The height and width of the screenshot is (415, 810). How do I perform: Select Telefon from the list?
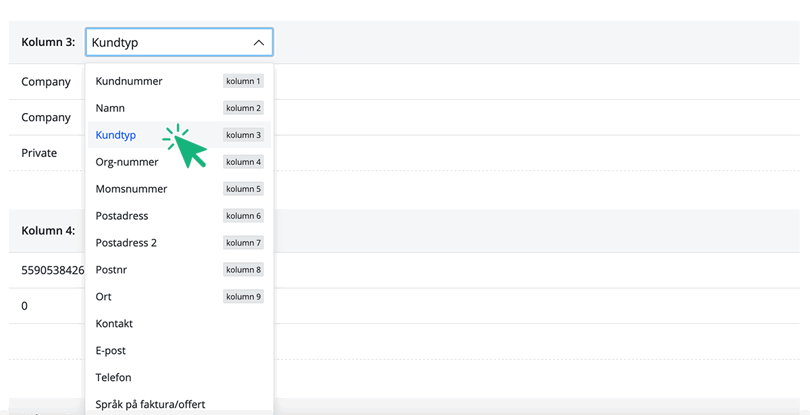pyautogui.click(x=113, y=378)
